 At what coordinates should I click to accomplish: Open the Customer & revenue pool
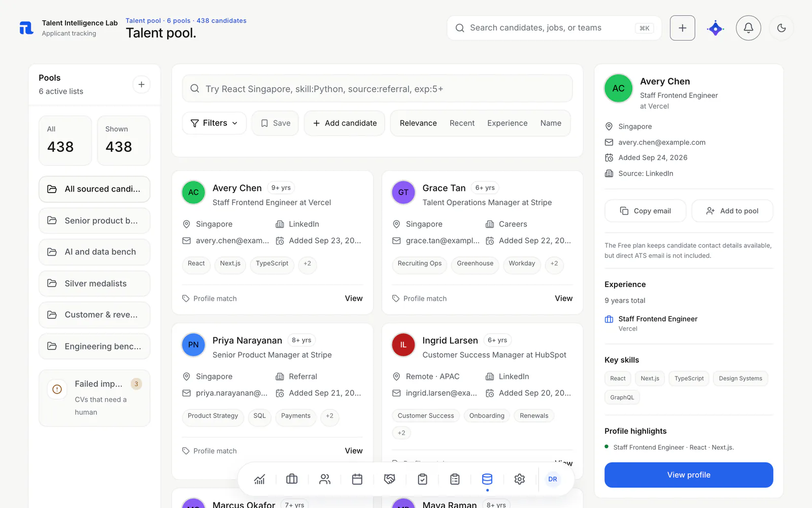coord(94,315)
